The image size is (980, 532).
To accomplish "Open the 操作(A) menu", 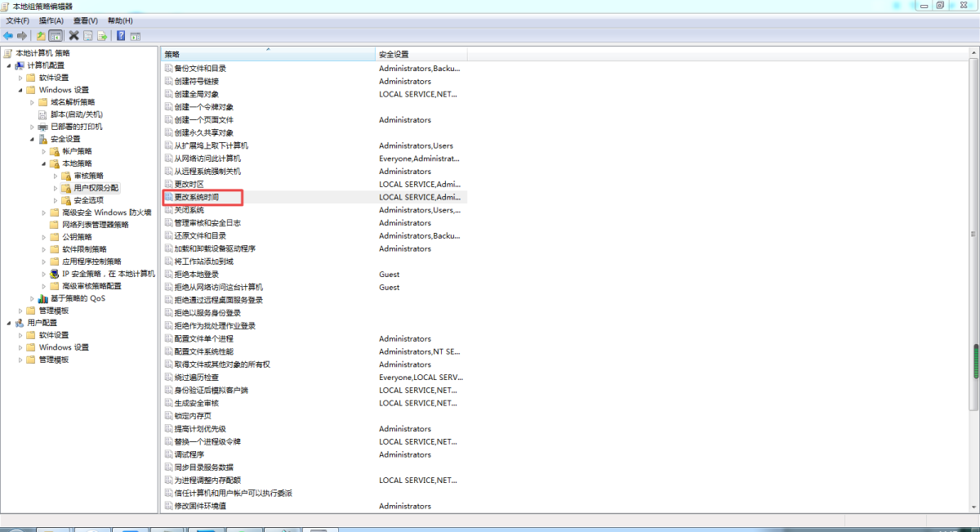I will click(51, 20).
